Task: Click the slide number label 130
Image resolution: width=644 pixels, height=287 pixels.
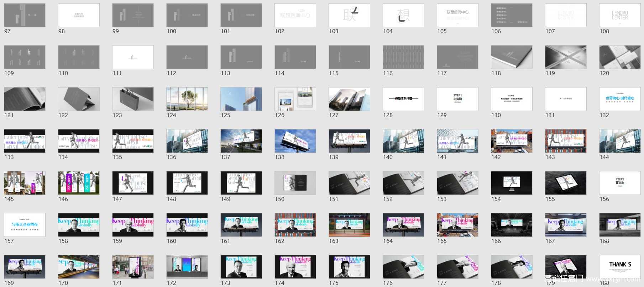Action: (496, 115)
